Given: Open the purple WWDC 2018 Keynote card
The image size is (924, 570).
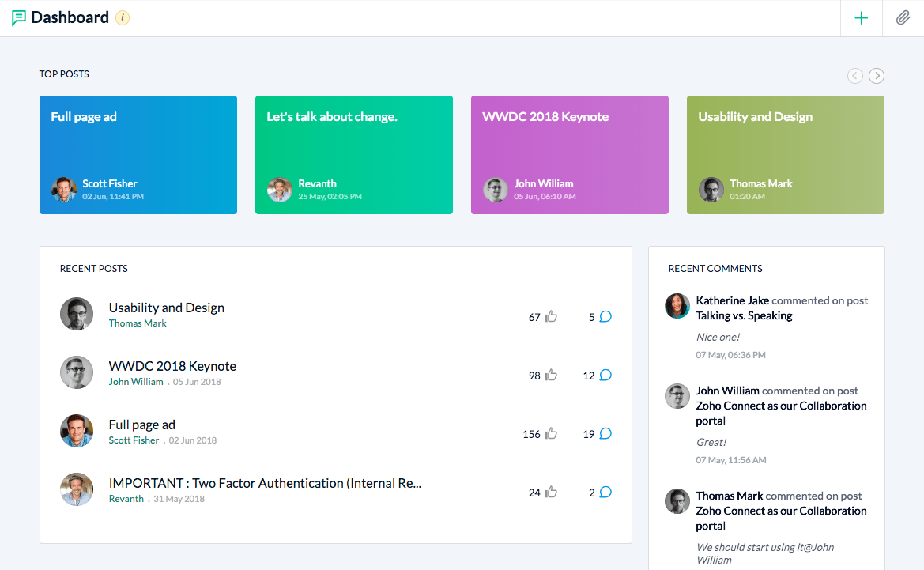Looking at the screenshot, I should click(569, 155).
